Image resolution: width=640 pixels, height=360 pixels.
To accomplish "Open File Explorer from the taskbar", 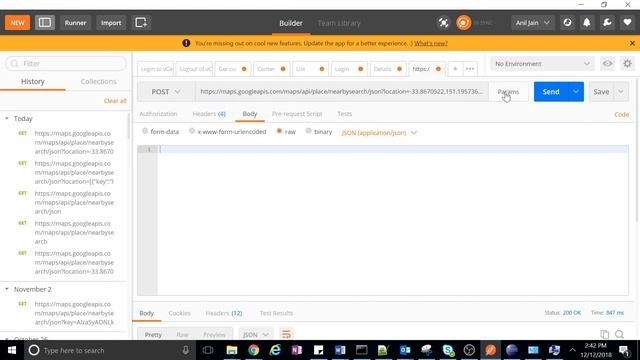I will [232, 350].
